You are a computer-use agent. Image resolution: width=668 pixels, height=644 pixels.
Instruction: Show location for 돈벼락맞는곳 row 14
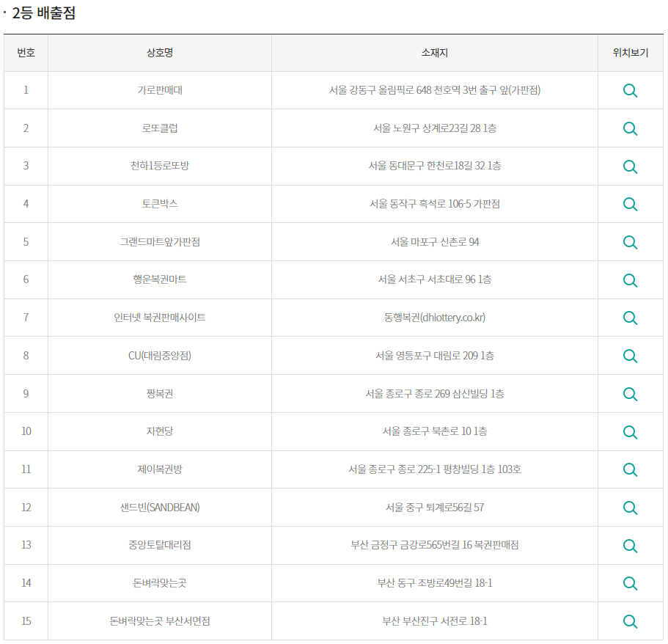pos(630,583)
